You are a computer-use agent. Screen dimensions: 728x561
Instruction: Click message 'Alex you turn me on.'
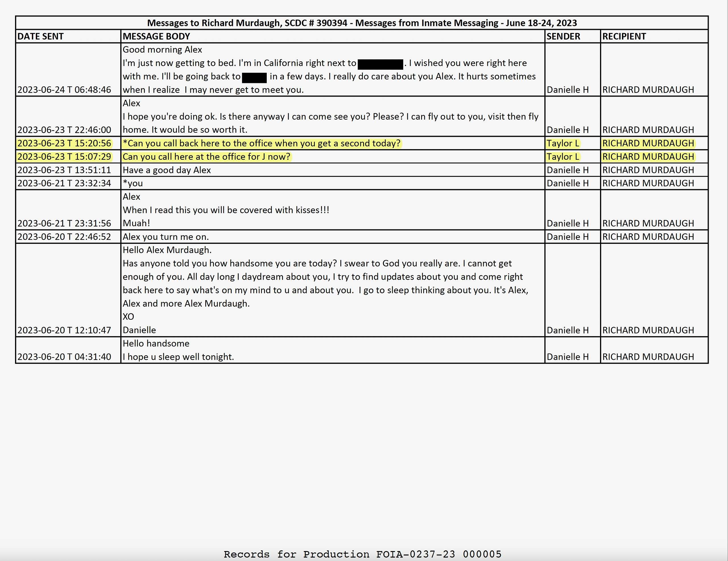coord(166,236)
